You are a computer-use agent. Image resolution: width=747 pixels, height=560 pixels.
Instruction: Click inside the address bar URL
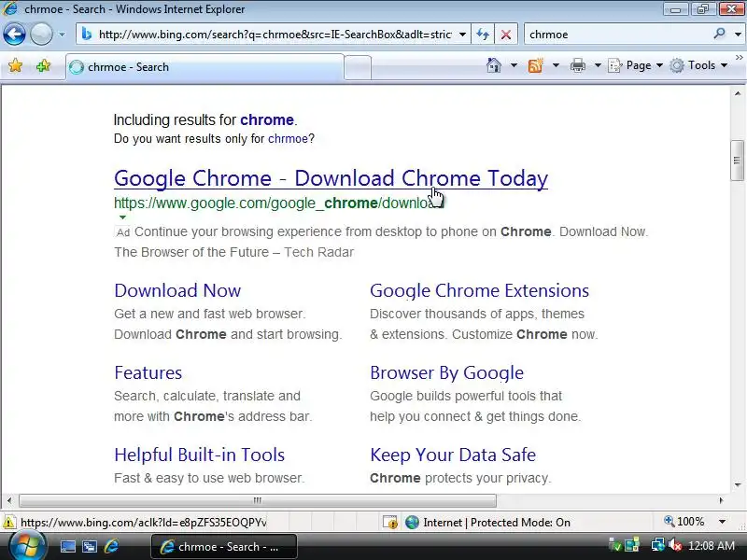pyautogui.click(x=275, y=35)
